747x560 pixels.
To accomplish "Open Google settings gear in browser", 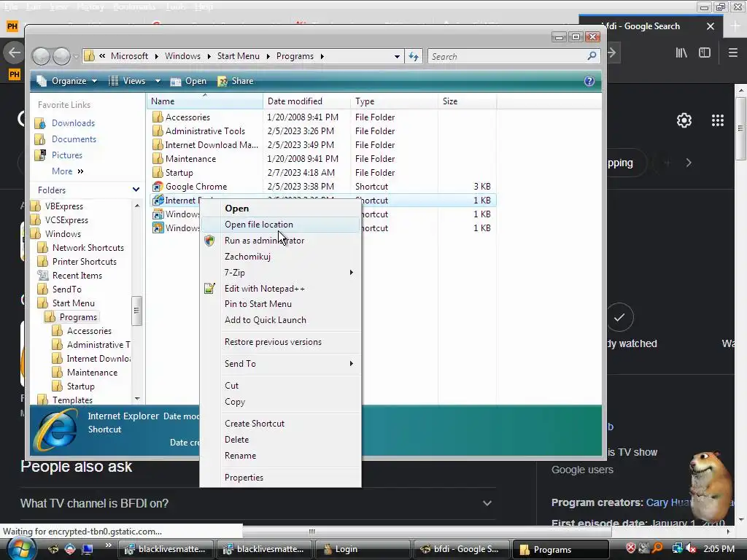I will [x=684, y=120].
